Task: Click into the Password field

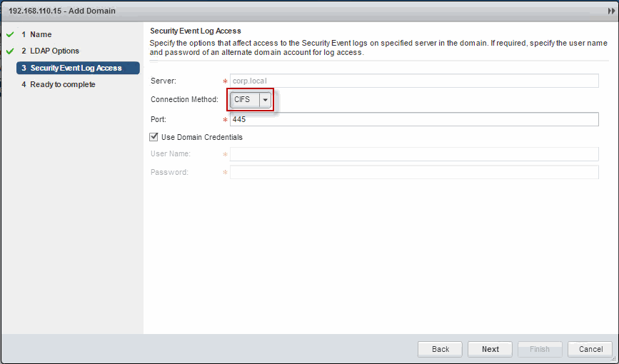Action: point(413,172)
